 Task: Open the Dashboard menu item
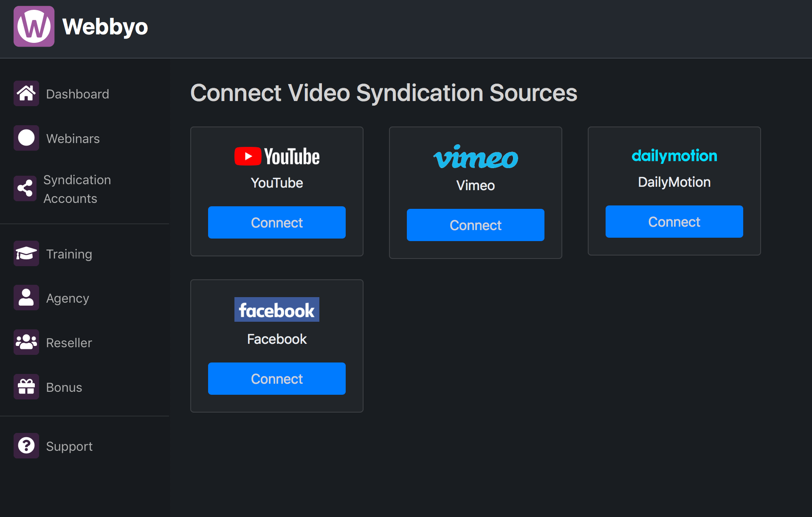pyautogui.click(x=77, y=94)
